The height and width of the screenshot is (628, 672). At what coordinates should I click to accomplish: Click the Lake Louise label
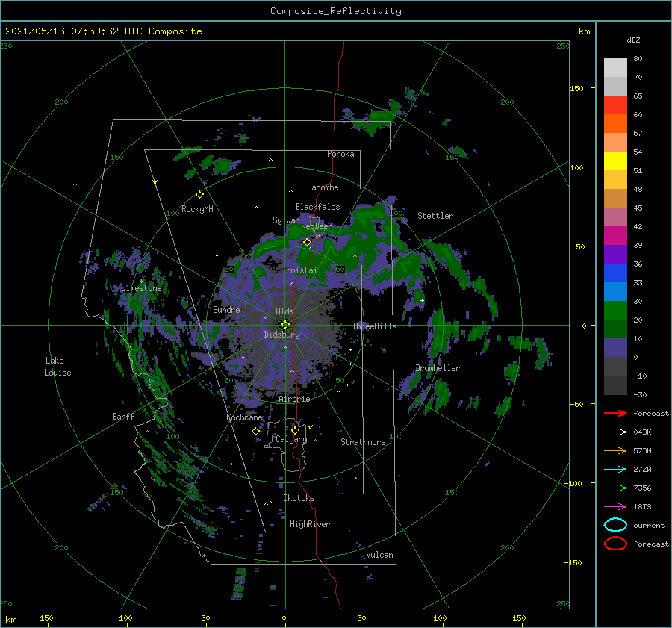tap(57, 367)
